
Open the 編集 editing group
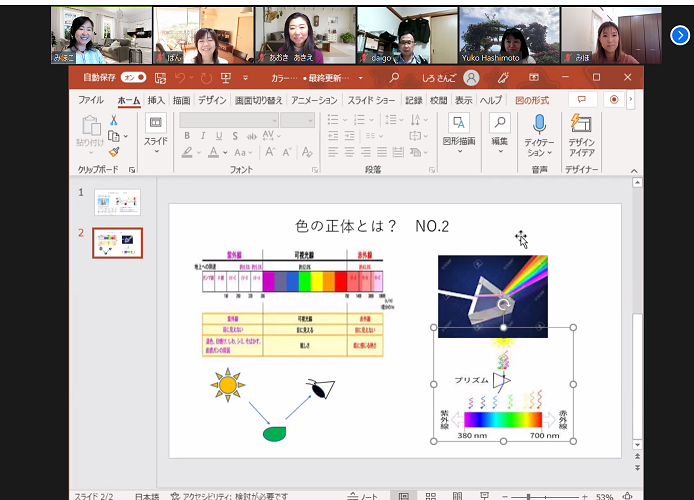point(500,134)
